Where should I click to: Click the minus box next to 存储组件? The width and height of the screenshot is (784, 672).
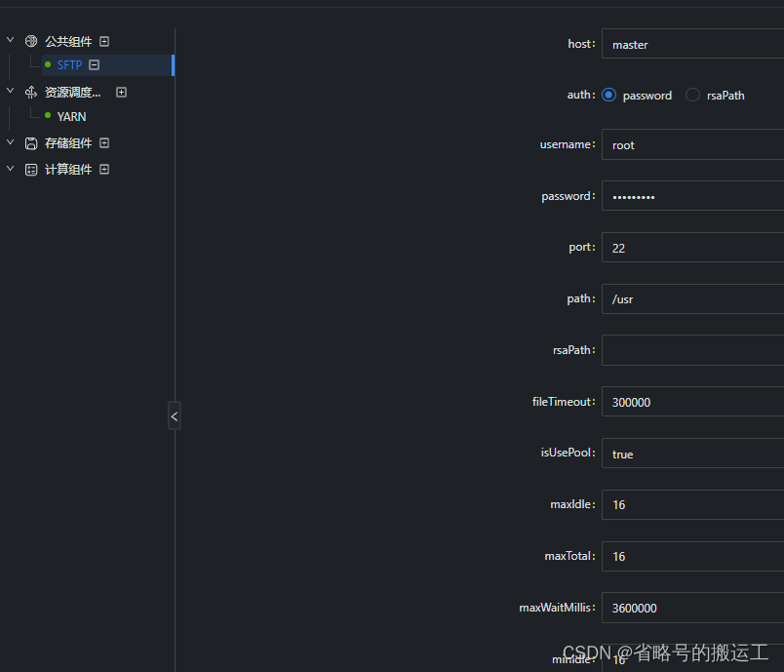(x=104, y=143)
